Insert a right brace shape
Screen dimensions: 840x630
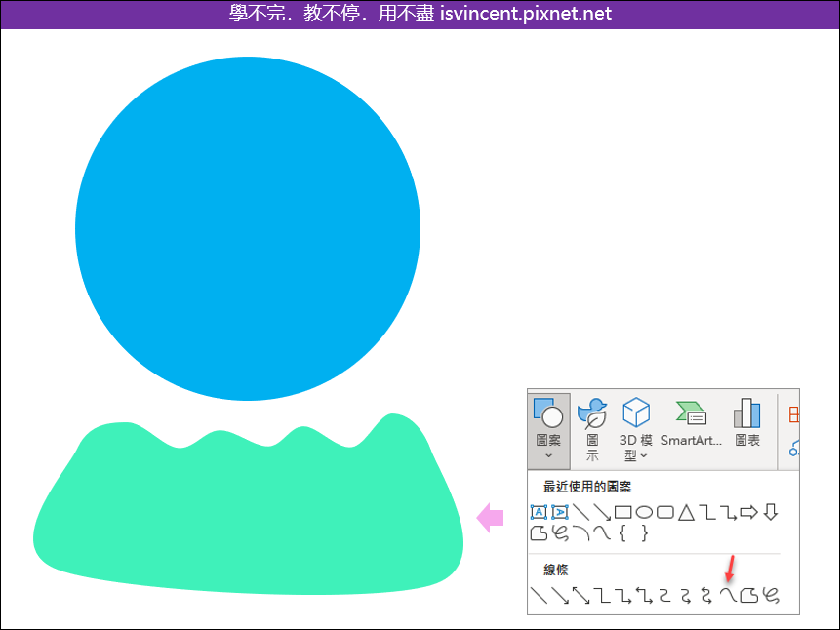[645, 533]
